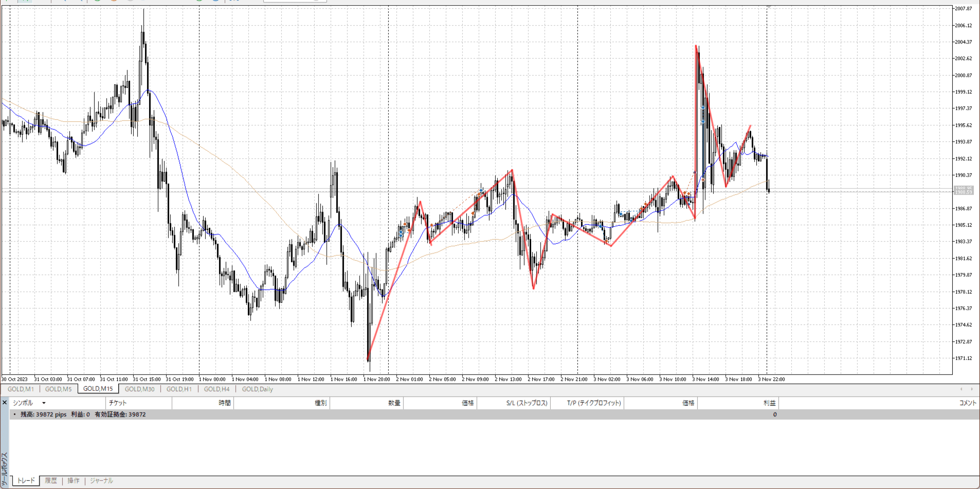The width and height of the screenshot is (980, 489).
Task: Open the 操作 tab in toolbox
Action: 74,481
